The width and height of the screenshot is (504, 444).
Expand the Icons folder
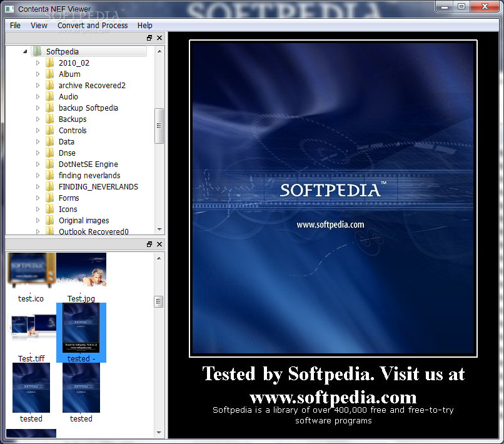pyautogui.click(x=38, y=209)
